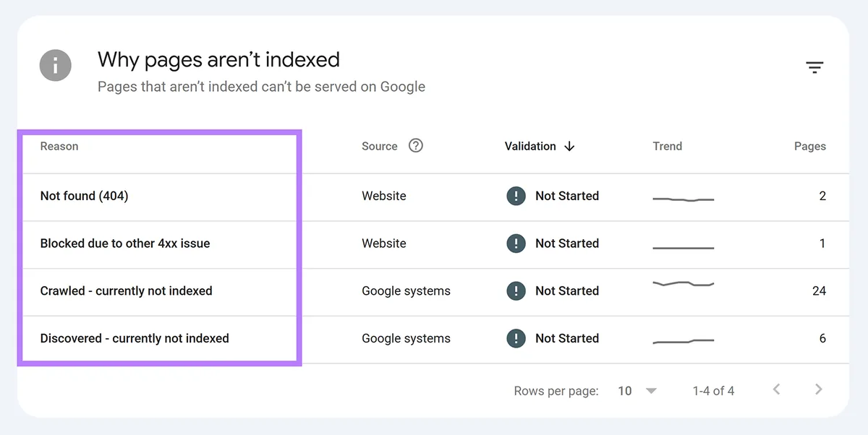
Task: Go to the previous page arrow
Action: [776, 389]
